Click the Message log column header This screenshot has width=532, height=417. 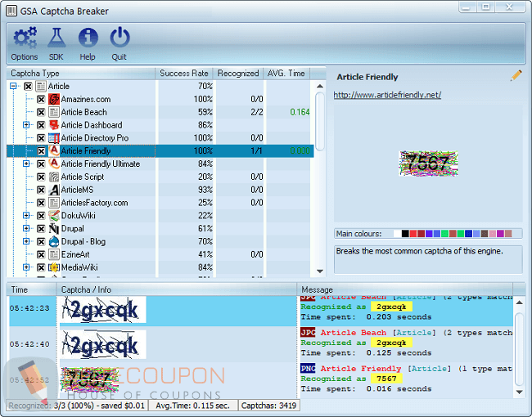click(405, 289)
